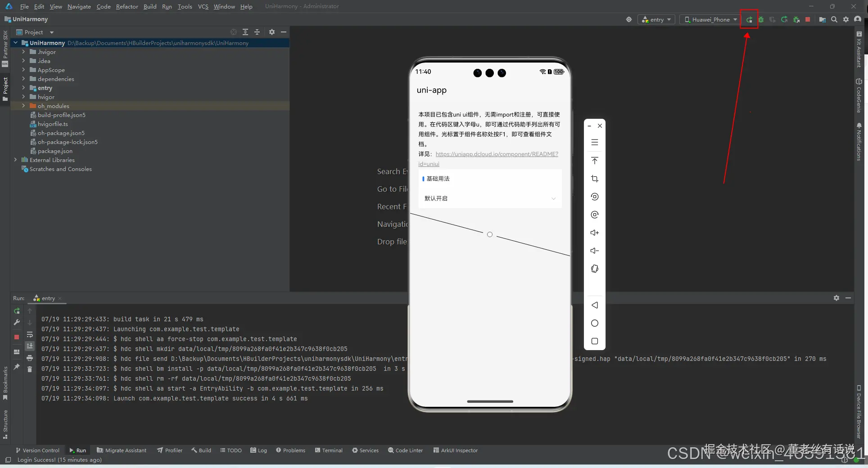Attach debugger to process icon

click(x=796, y=20)
